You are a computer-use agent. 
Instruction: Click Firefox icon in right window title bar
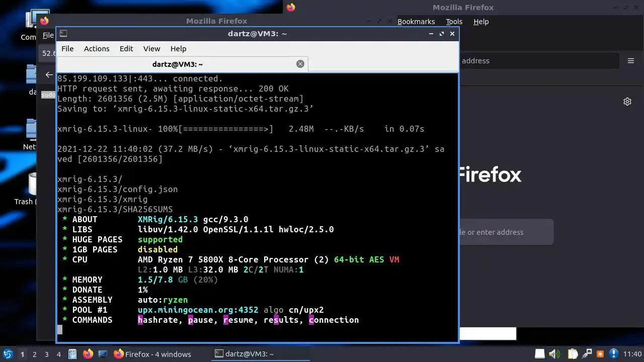point(291,7)
